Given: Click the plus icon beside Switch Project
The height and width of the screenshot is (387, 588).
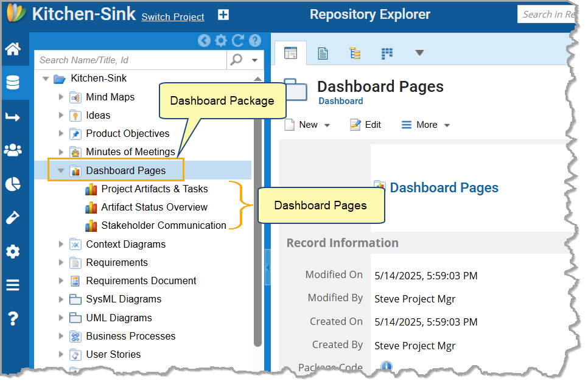Looking at the screenshot, I should [223, 15].
